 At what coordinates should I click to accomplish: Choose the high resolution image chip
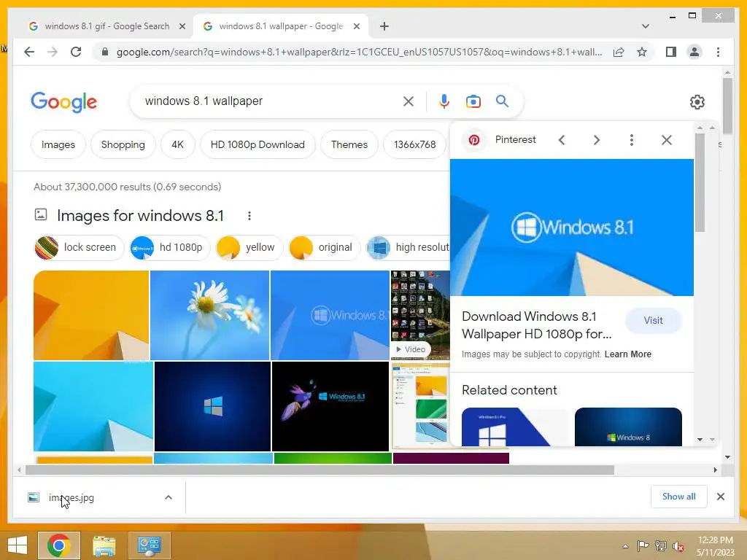pos(408,248)
